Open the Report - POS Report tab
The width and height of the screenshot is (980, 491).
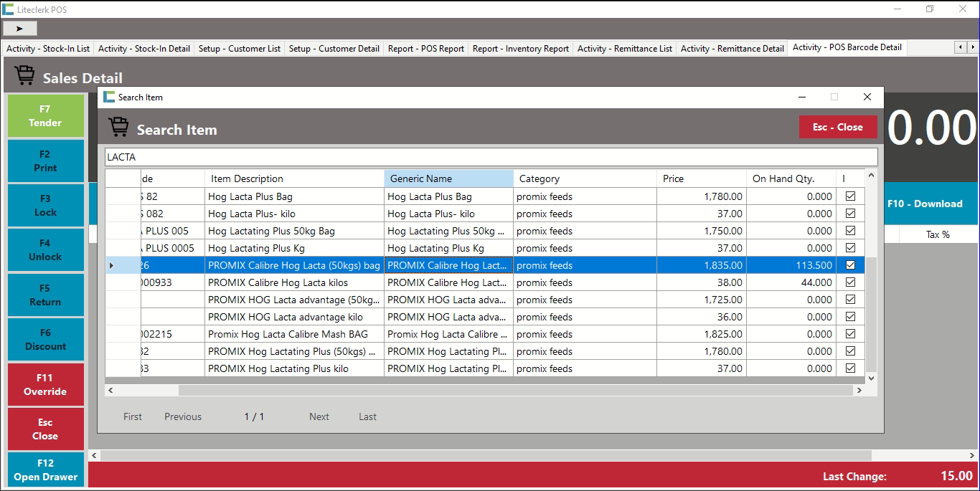point(426,48)
